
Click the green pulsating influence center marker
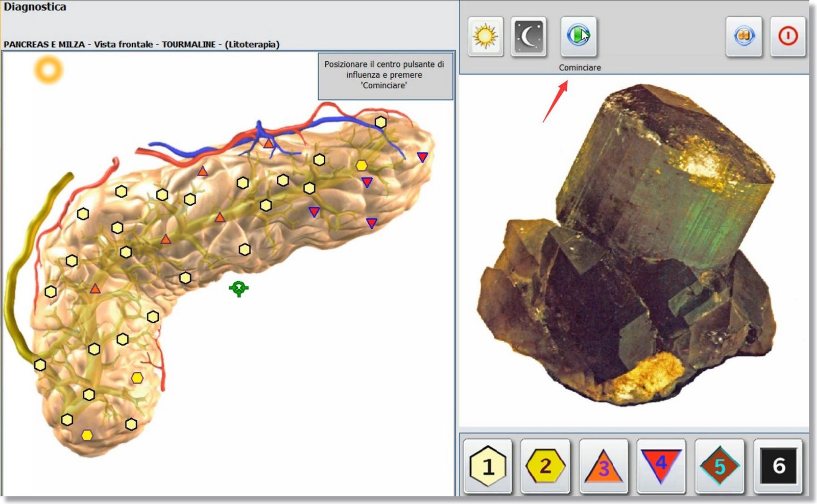tap(238, 289)
